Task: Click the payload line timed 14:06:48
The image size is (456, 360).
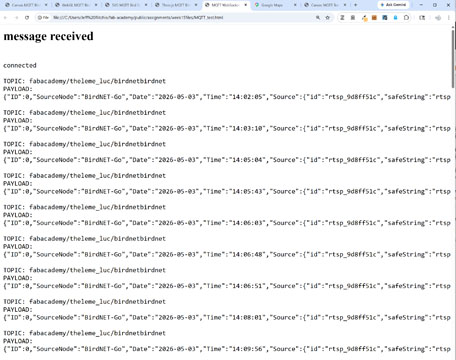Action: click(x=227, y=254)
